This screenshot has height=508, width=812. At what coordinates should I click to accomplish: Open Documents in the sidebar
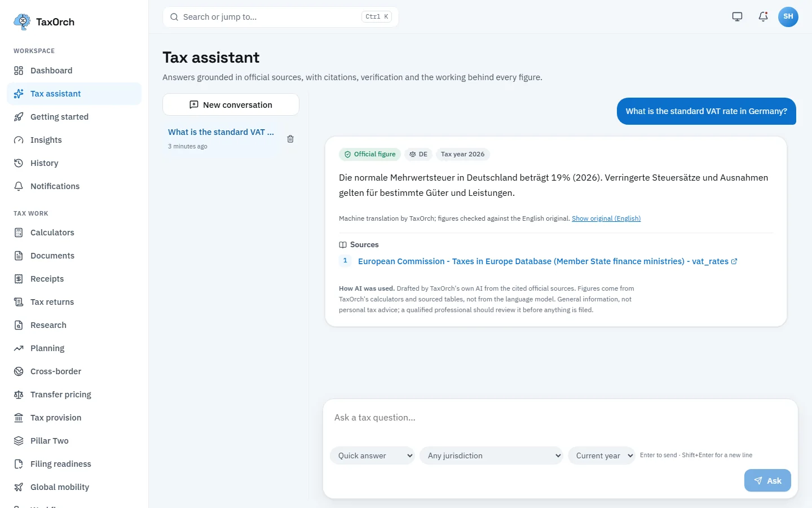74,256
